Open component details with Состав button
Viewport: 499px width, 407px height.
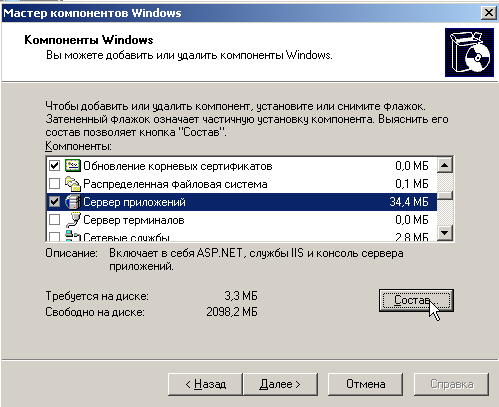point(416,300)
